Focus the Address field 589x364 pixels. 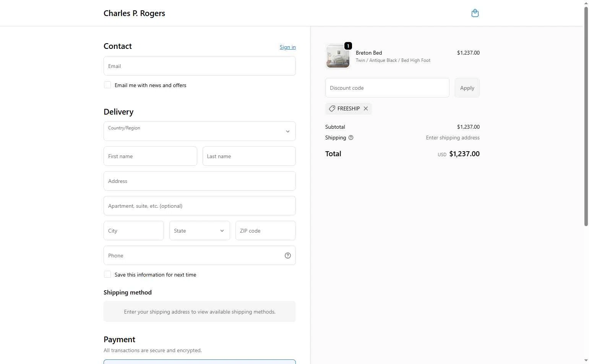[x=200, y=181]
